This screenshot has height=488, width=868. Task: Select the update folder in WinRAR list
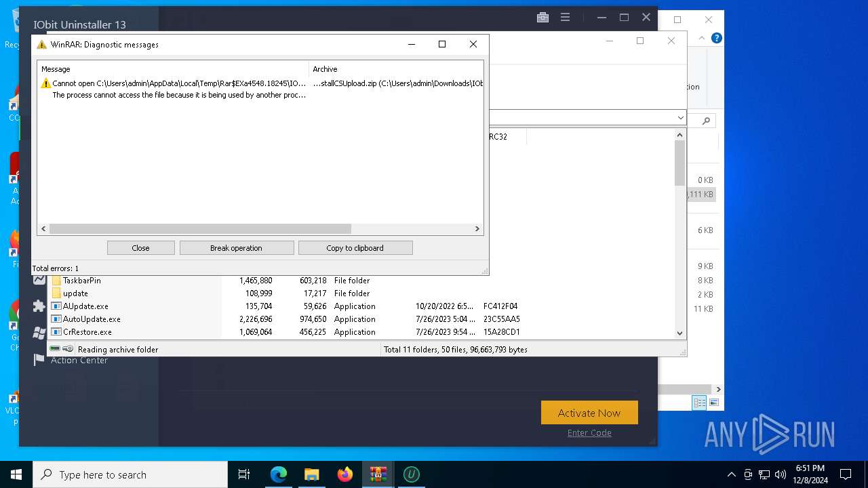click(75, 293)
